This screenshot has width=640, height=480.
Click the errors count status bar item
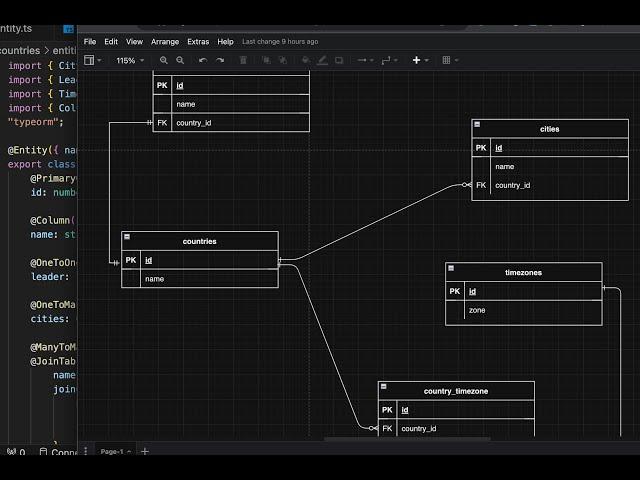point(16,452)
